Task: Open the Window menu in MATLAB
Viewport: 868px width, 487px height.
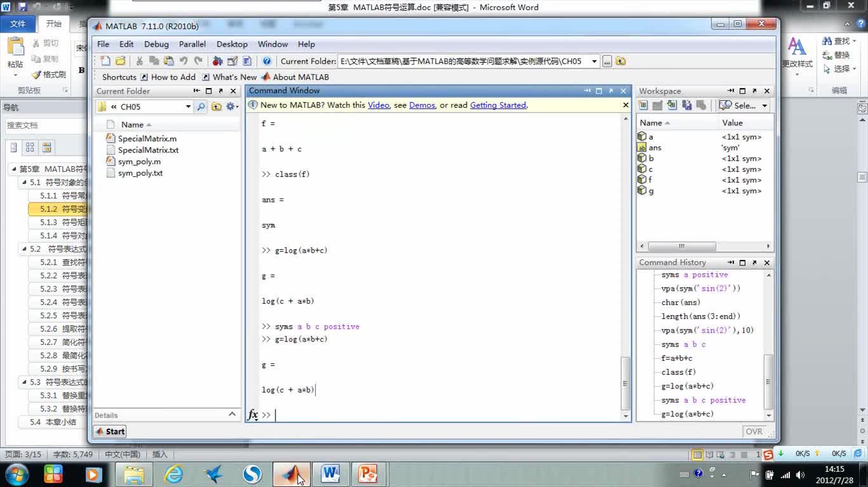Action: click(273, 44)
